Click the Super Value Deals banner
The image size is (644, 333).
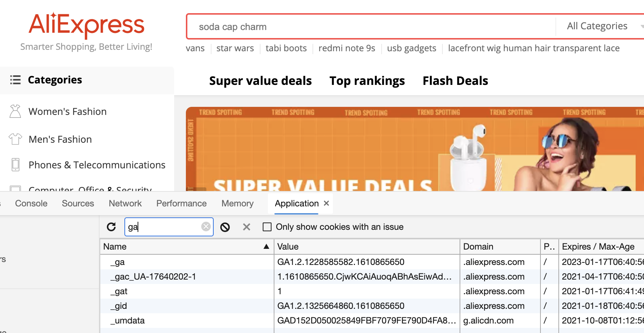pos(415,149)
